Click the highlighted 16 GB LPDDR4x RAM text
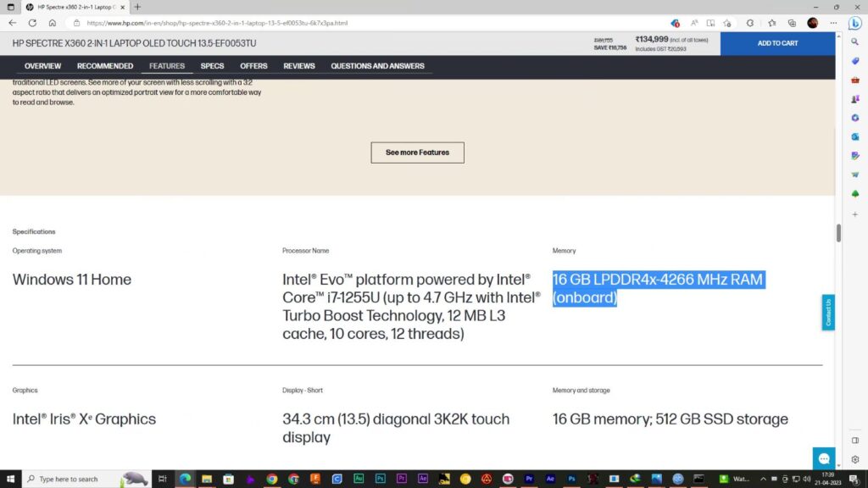Screen dimensions: 868x488 click(x=658, y=288)
